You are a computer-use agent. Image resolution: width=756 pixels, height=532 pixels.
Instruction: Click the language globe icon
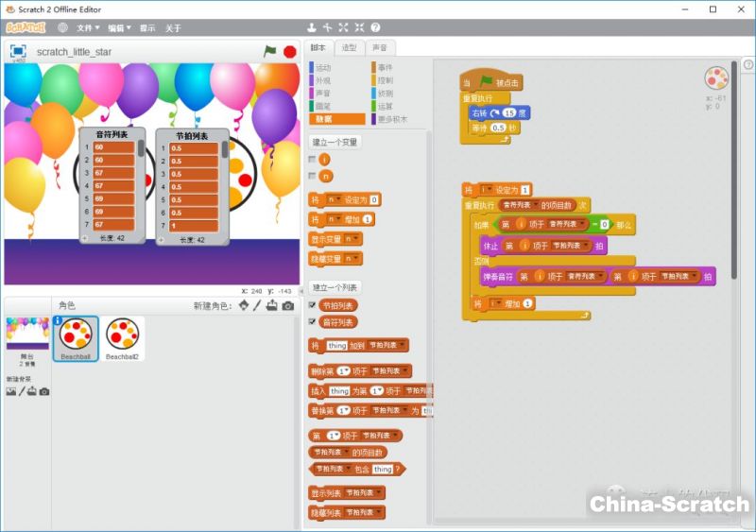(63, 28)
